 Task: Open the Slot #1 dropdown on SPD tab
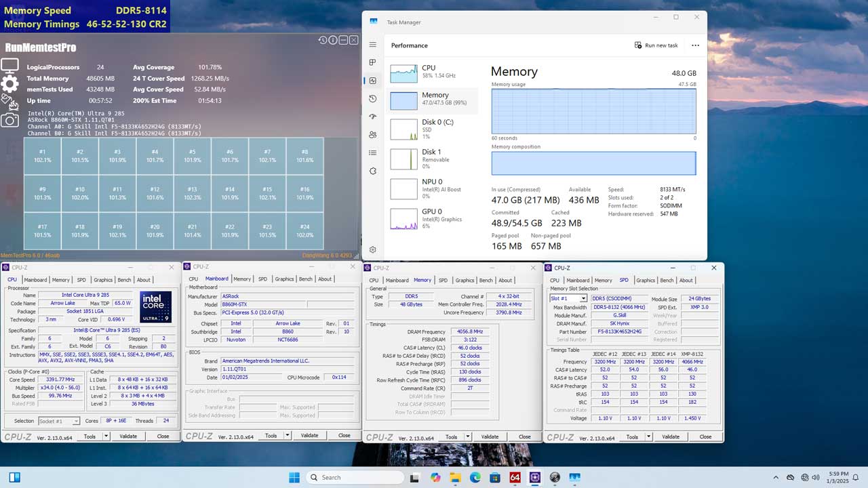(583, 298)
